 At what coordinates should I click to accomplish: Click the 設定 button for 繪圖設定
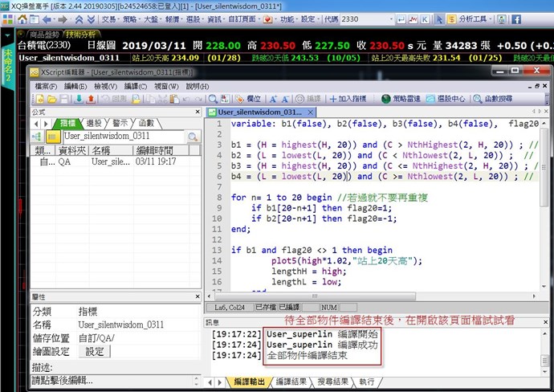(95, 351)
